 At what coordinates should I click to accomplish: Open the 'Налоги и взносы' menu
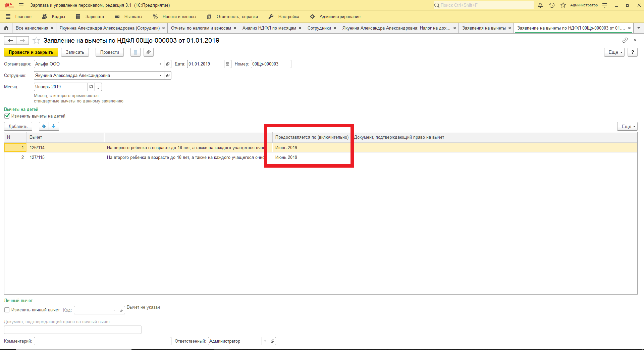(x=174, y=17)
